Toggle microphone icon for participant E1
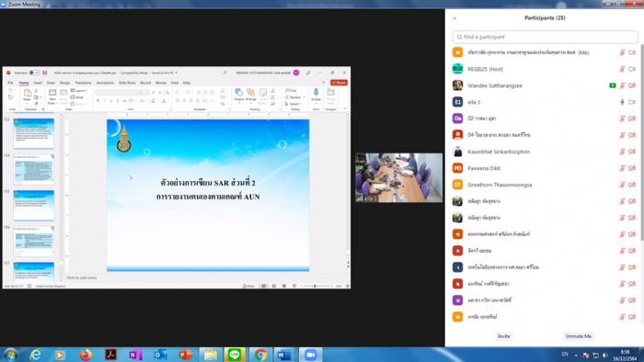Viewport: 644px width, 362px height. [622, 102]
